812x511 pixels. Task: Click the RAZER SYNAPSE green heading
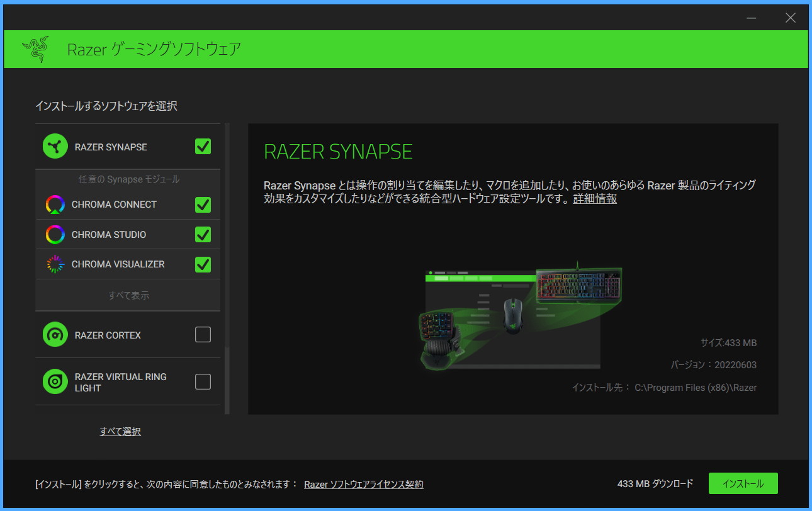(x=338, y=152)
